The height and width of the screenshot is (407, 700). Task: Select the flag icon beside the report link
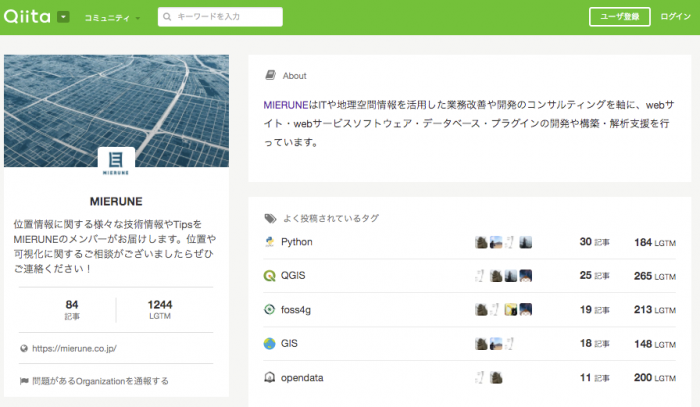click(x=24, y=381)
